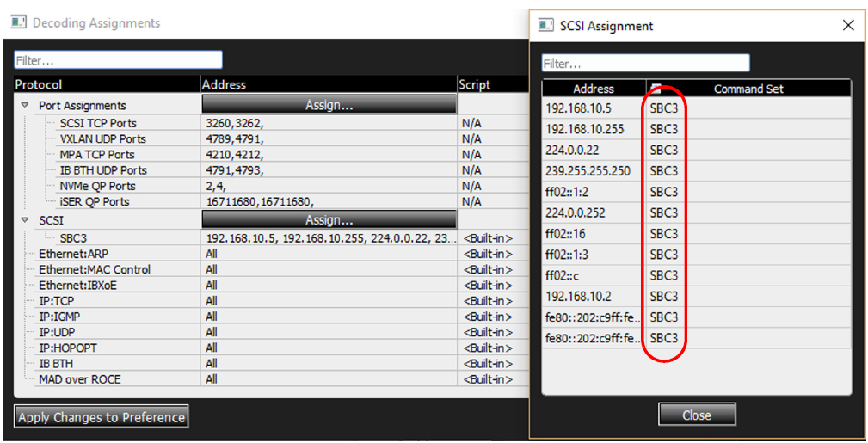Screen dimensions: 868x443
Task: Sort by Protocol column header
Action: (107, 84)
